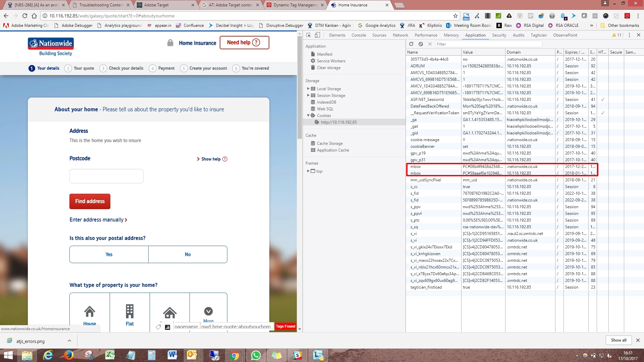Switch to the Network DevTools tab
This screenshot has width=644, height=362.
pyautogui.click(x=400, y=35)
